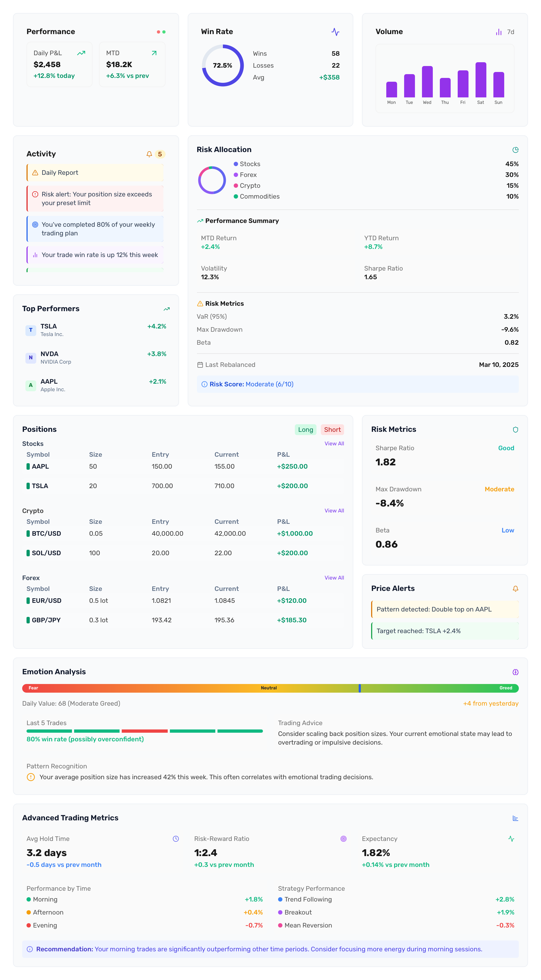Click the risk alert about position size
The image size is (541, 980).
click(95, 198)
